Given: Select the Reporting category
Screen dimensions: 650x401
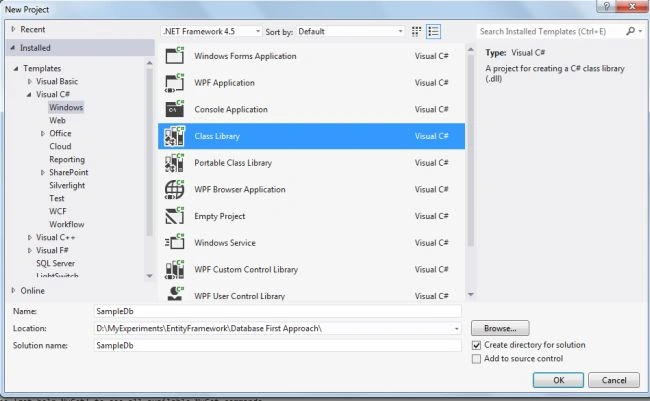Looking at the screenshot, I should 67,160.
